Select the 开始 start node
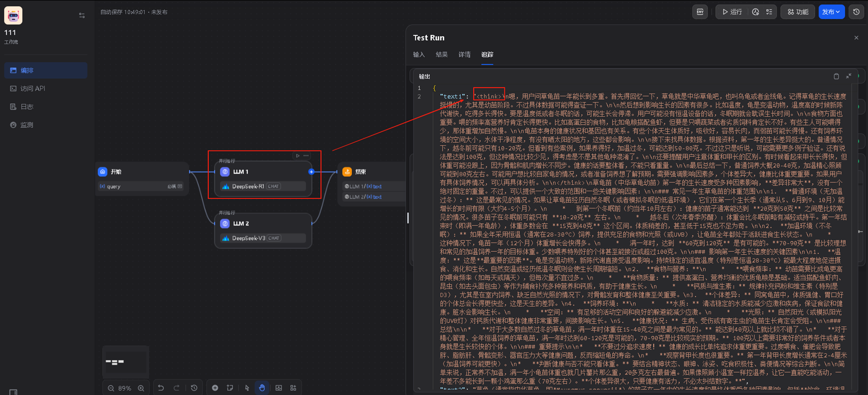The width and height of the screenshot is (868, 395). pos(142,178)
